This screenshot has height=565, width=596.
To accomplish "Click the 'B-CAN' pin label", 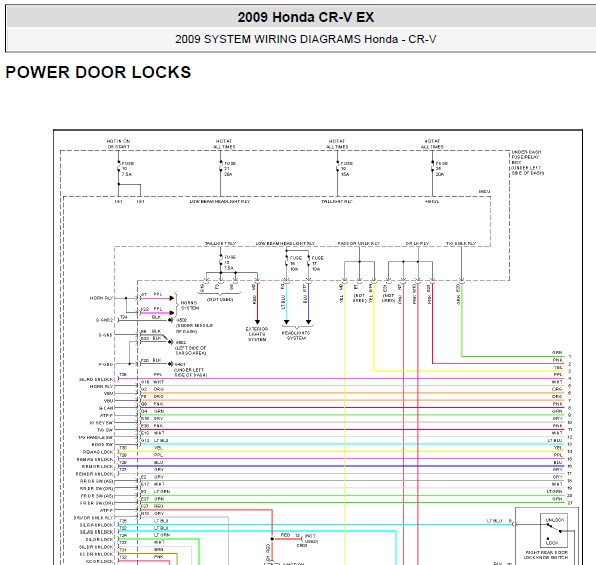I will point(106,408).
